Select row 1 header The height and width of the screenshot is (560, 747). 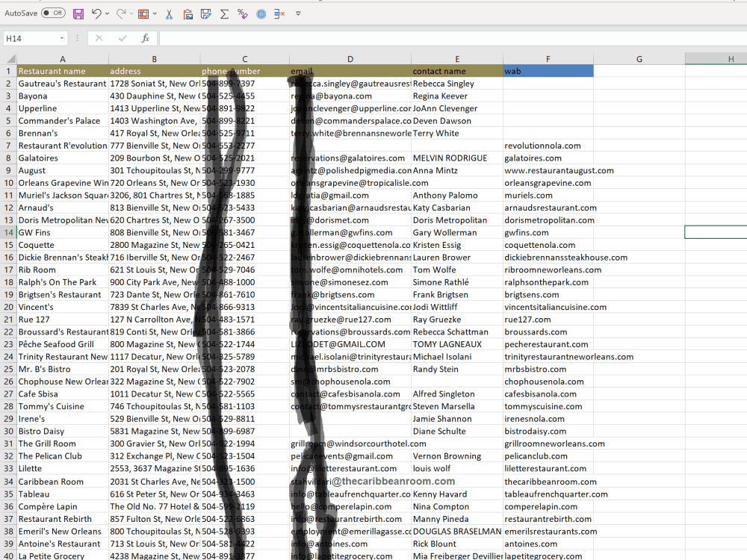(8, 71)
